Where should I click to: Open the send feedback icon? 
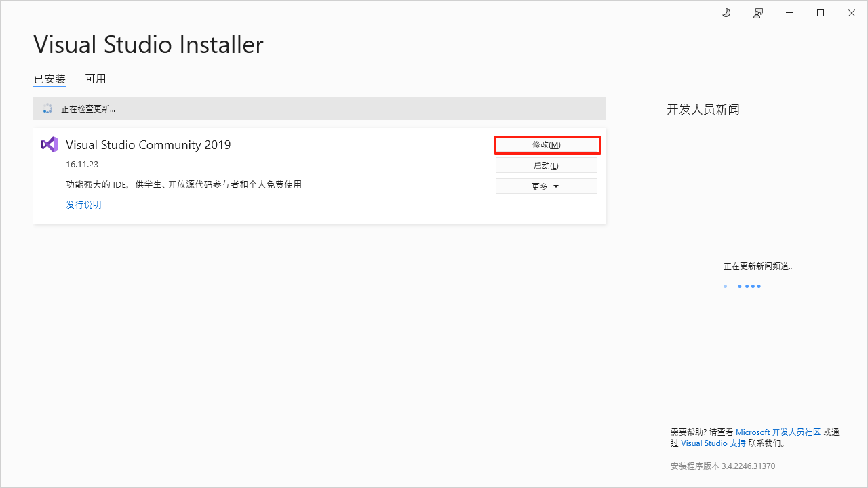(758, 13)
